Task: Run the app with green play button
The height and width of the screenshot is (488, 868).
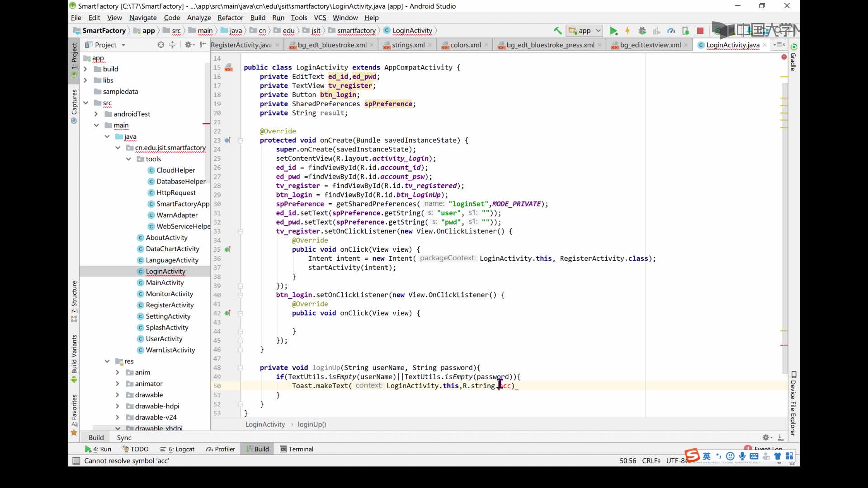Action: [x=613, y=31]
